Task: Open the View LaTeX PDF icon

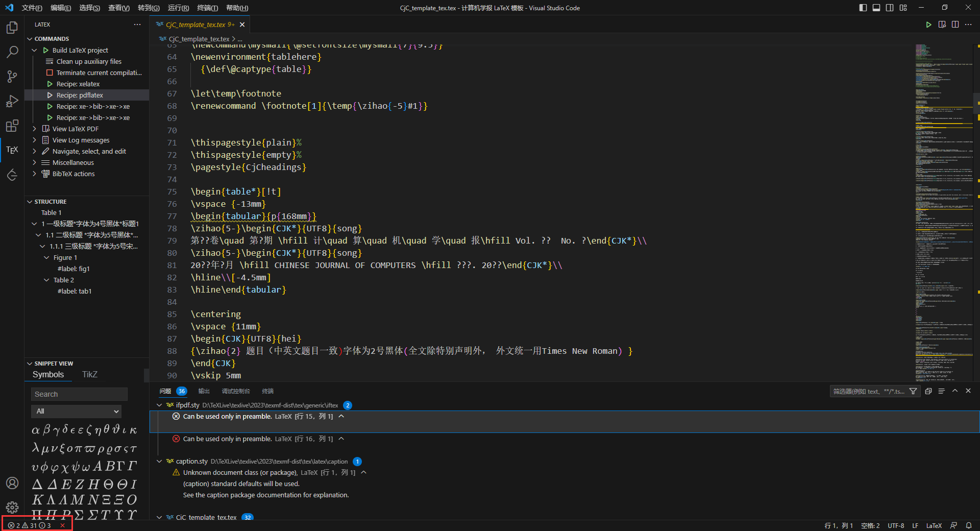Action: point(47,129)
